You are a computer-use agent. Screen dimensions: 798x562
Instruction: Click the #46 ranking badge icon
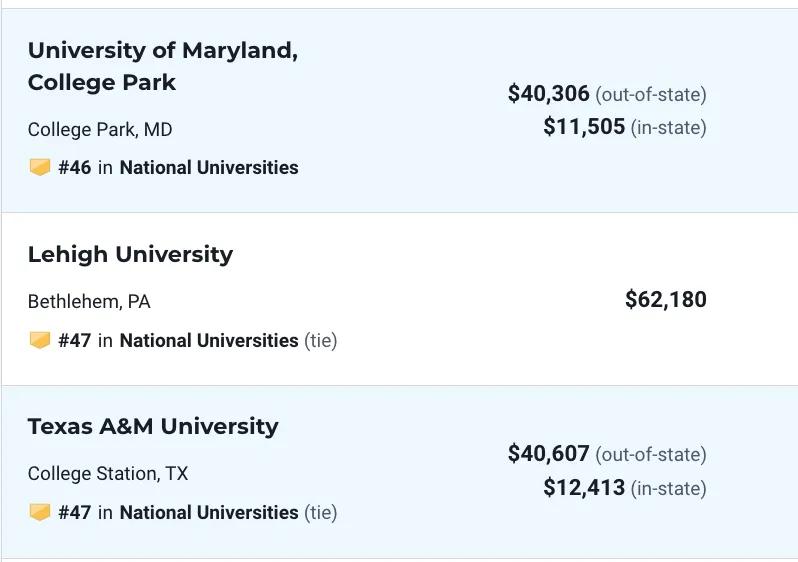coord(40,167)
